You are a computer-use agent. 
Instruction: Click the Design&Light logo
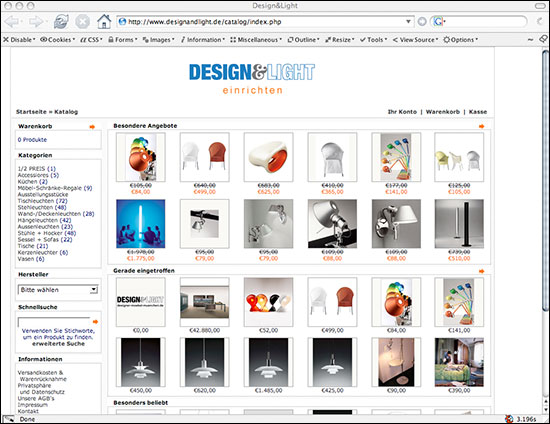(252, 79)
